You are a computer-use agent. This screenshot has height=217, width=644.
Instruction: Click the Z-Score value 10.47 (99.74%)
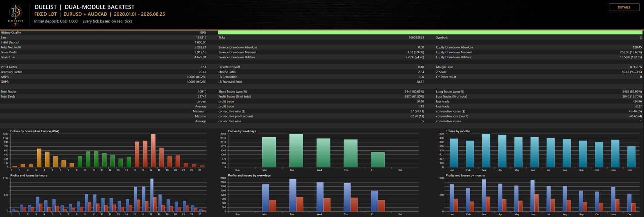click(x=632, y=72)
